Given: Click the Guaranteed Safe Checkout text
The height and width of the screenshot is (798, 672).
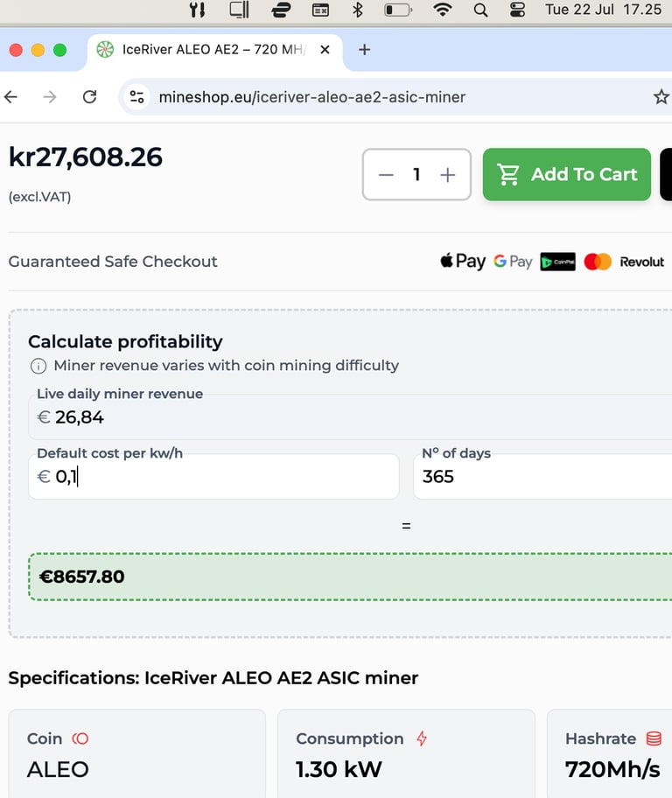Looking at the screenshot, I should point(113,262).
